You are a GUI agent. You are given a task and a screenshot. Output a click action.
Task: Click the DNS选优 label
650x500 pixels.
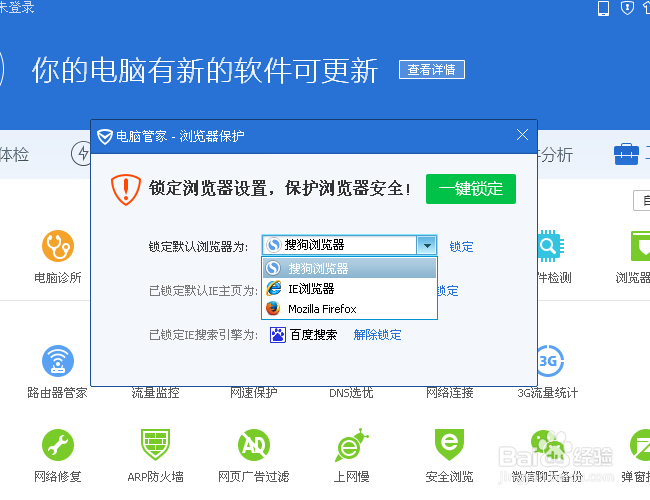pos(352,392)
